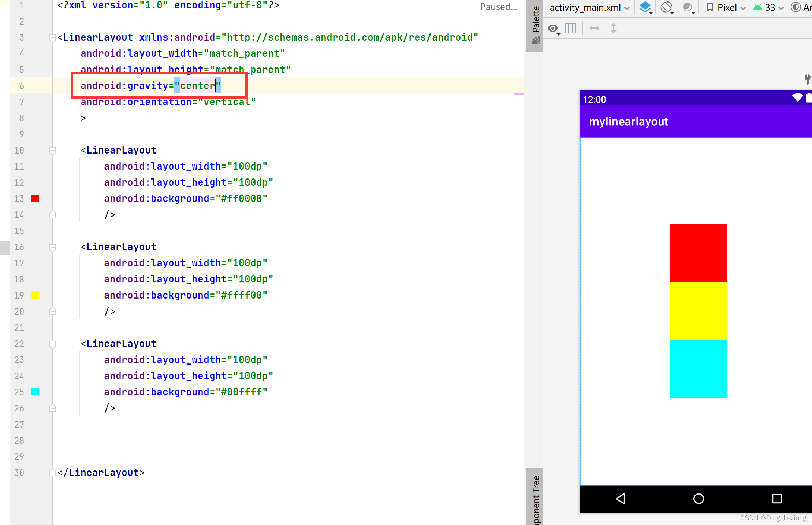Click the "vertical" orientation value

[227, 102]
